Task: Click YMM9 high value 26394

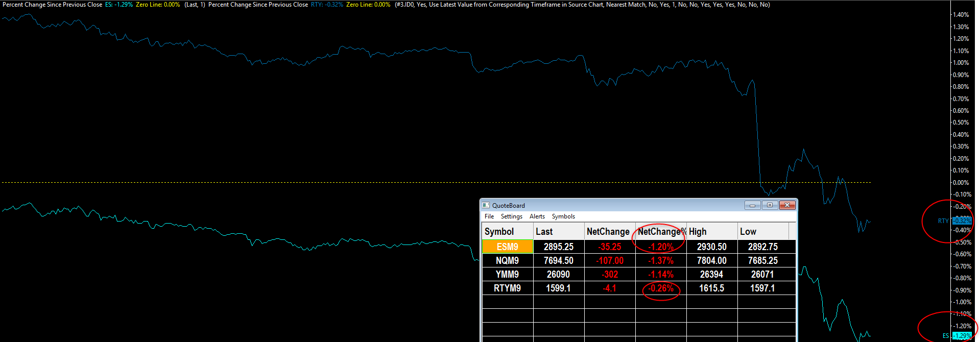Action: point(712,274)
